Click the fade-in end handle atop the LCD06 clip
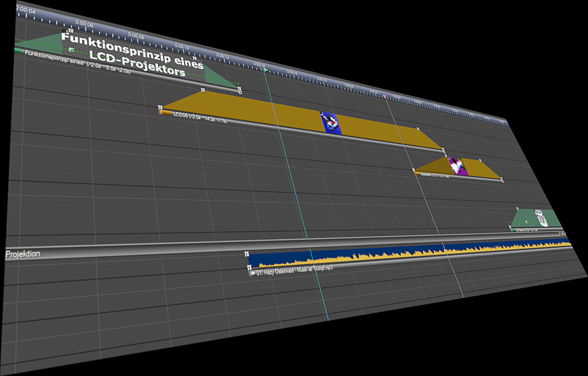Image resolution: width=588 pixels, height=376 pixels. point(203,90)
